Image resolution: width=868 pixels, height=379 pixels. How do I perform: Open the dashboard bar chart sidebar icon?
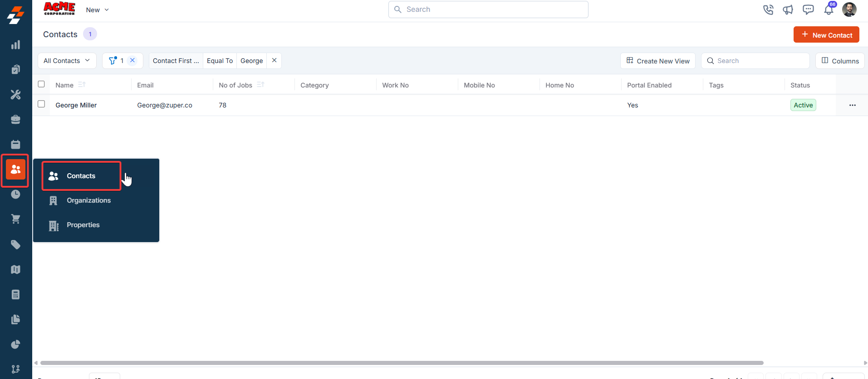tap(15, 45)
